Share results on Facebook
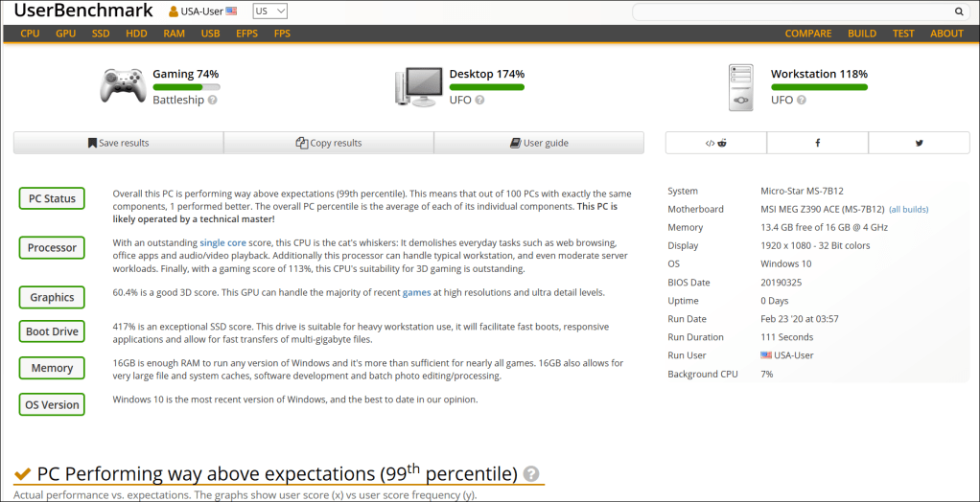This screenshot has width=980, height=502. [x=817, y=143]
